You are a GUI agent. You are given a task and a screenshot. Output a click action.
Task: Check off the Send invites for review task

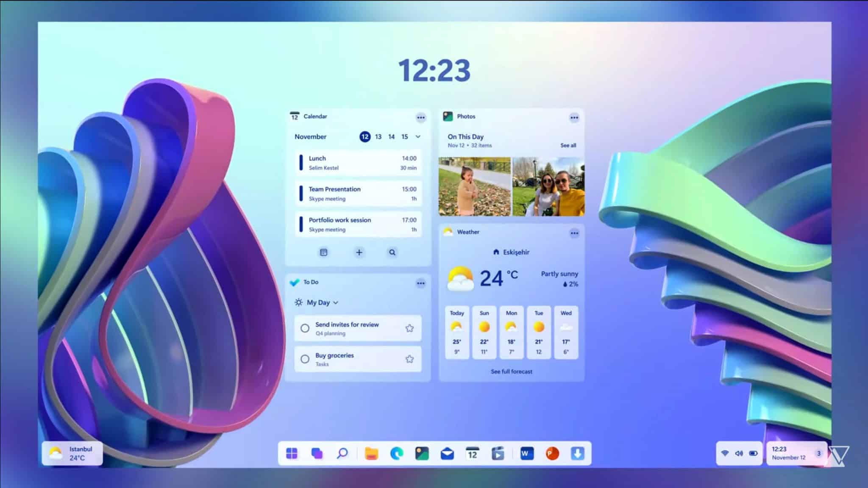pos(305,328)
